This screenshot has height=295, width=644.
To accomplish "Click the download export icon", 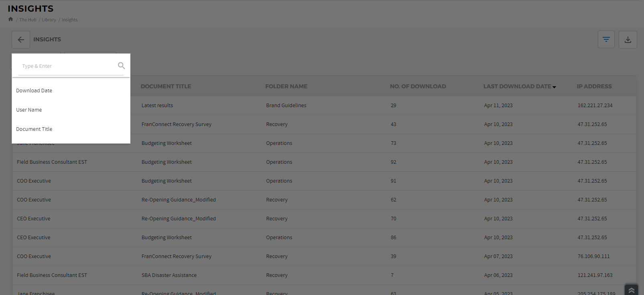I will coord(628,40).
